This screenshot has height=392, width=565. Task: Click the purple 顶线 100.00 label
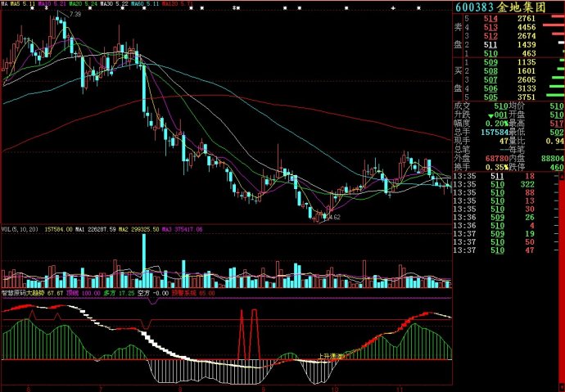(84, 293)
